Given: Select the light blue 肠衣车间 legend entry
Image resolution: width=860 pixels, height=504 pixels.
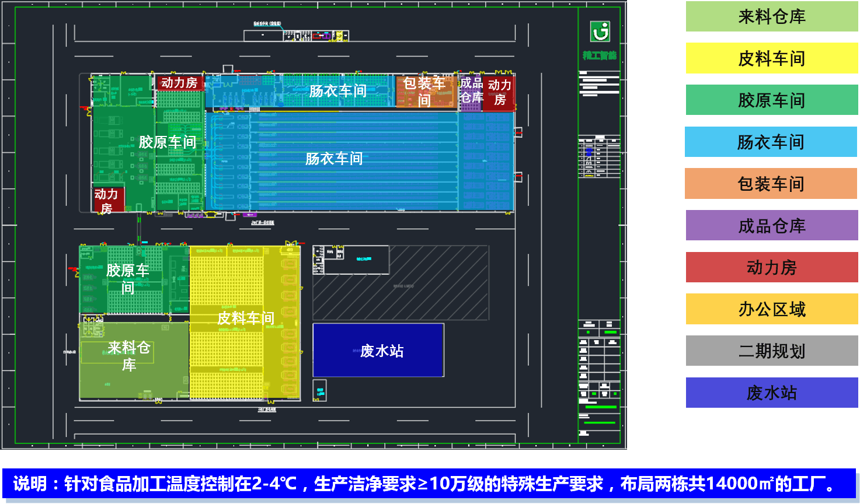Looking at the screenshot, I should [x=771, y=142].
